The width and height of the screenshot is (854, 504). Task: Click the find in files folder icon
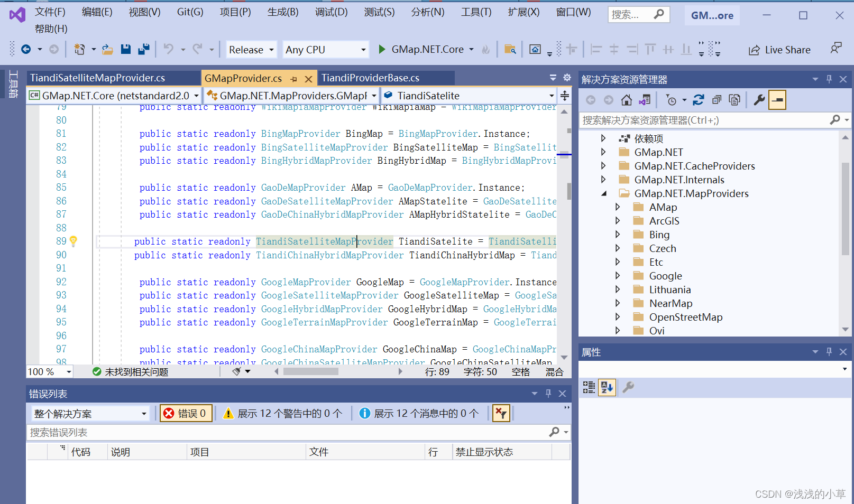(510, 49)
